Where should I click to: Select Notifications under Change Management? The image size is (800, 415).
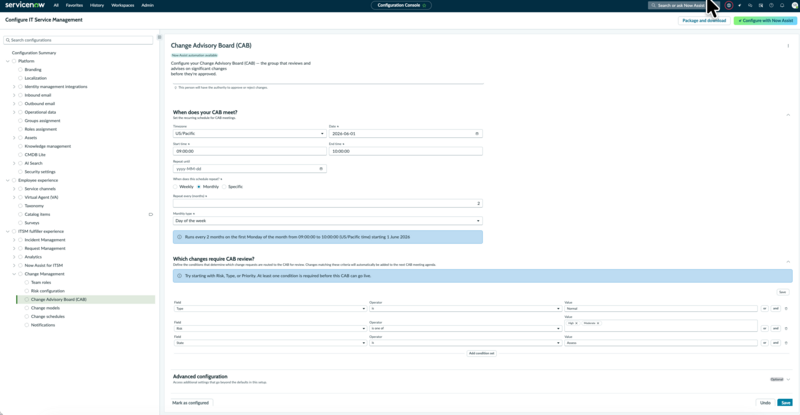coord(43,325)
